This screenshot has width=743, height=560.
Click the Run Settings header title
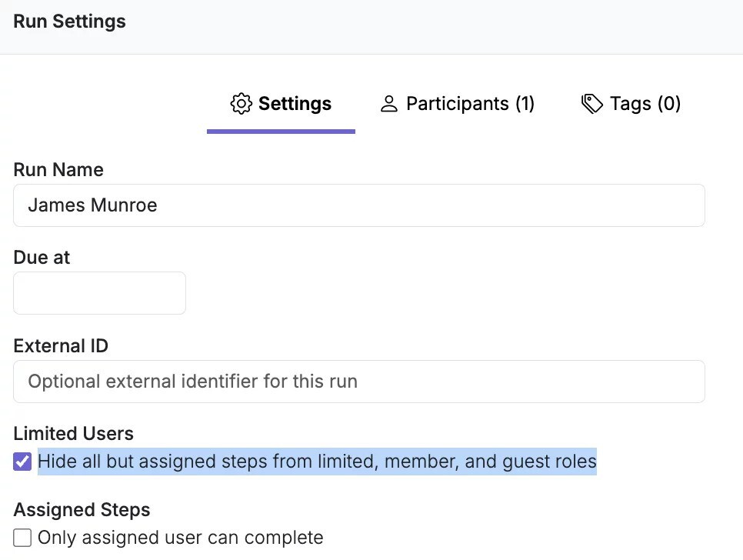point(69,22)
